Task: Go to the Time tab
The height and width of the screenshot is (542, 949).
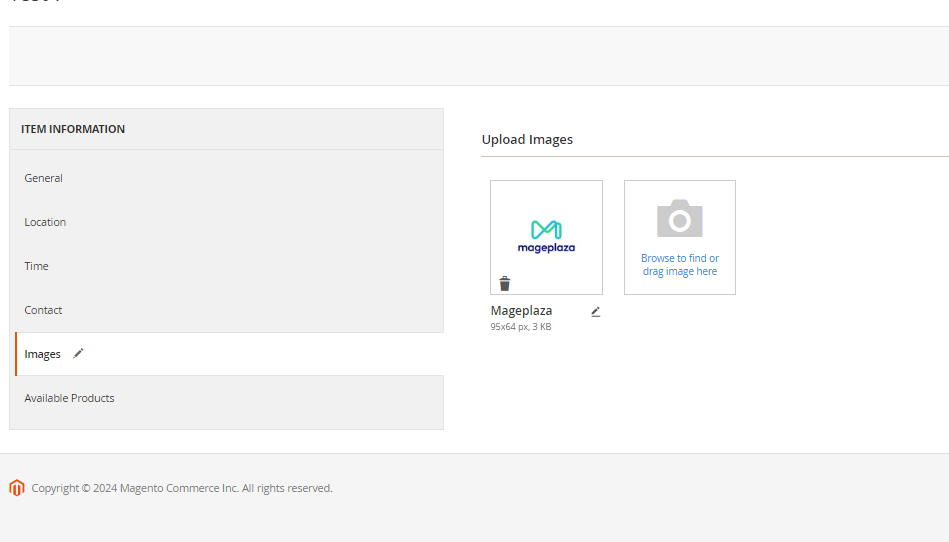Action: (37, 266)
